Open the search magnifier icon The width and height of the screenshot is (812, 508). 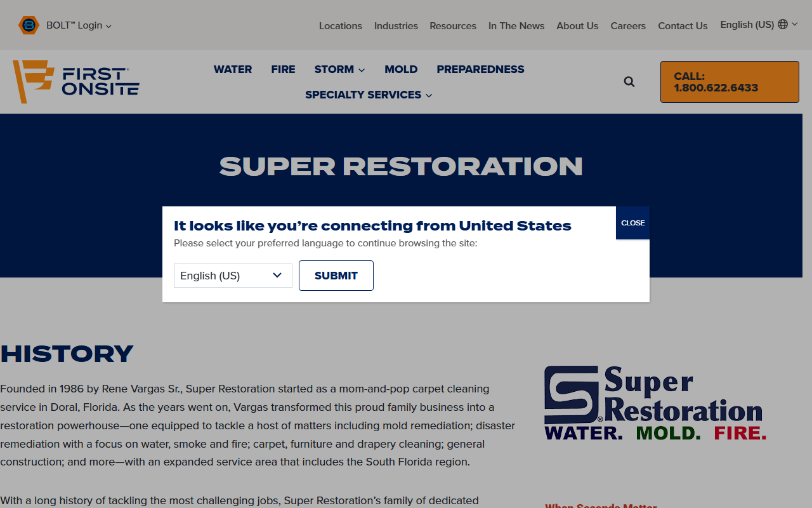tap(629, 81)
